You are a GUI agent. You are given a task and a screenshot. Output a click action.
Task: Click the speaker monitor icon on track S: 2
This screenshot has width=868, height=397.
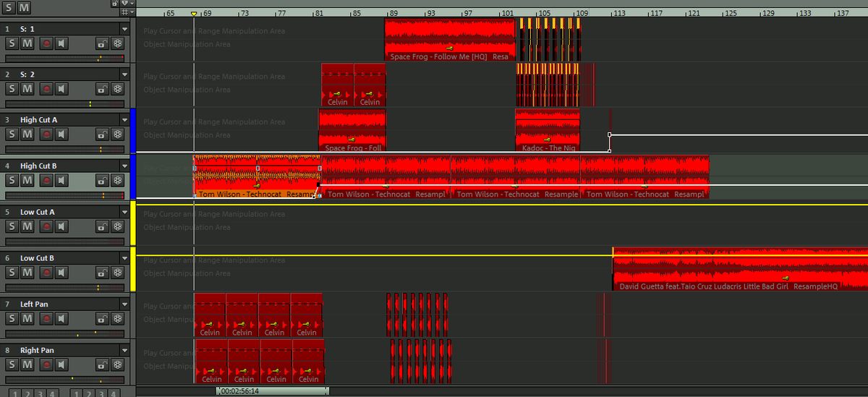click(x=62, y=89)
